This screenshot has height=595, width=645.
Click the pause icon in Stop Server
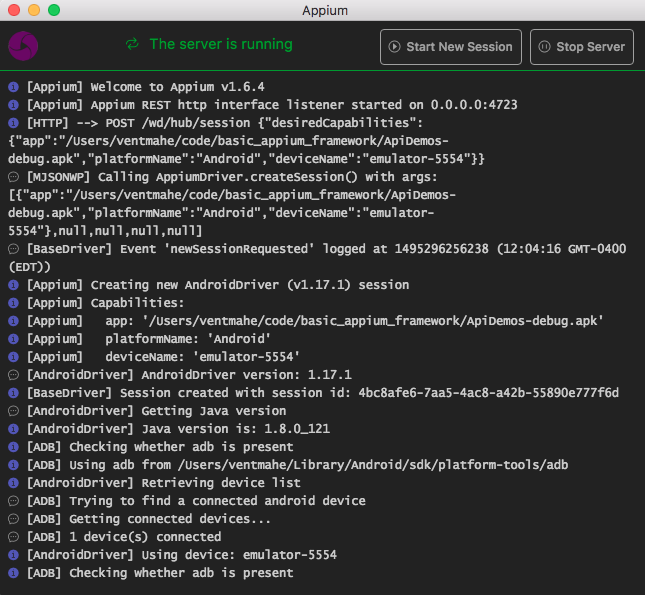[x=544, y=47]
